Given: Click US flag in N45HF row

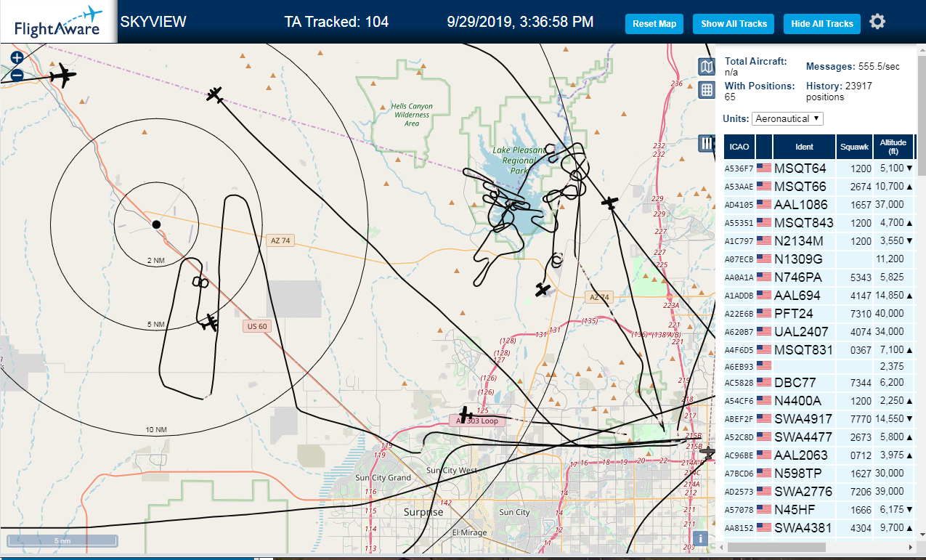Looking at the screenshot, I should (x=764, y=509).
